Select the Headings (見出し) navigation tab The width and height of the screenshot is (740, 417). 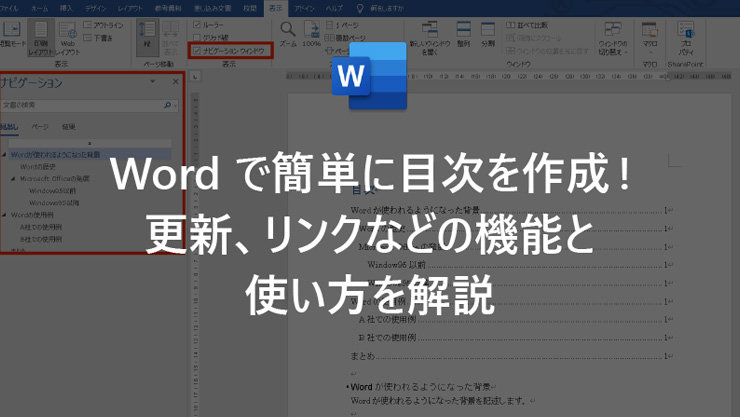click(9, 126)
